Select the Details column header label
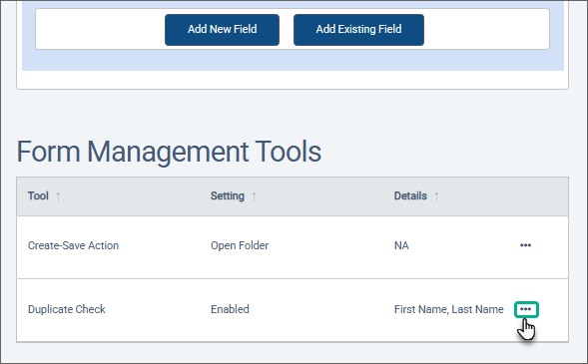Image resolution: width=588 pixels, height=364 pixels. click(410, 195)
